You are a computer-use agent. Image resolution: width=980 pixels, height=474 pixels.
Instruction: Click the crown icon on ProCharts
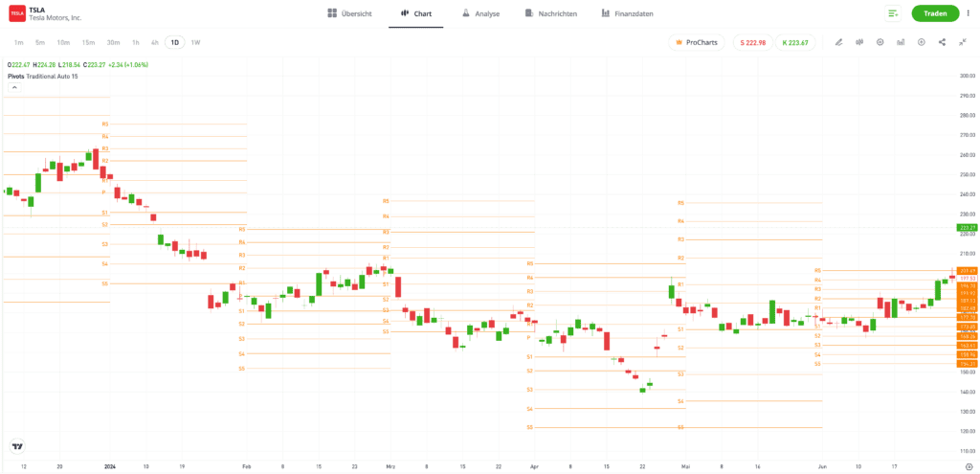point(679,42)
